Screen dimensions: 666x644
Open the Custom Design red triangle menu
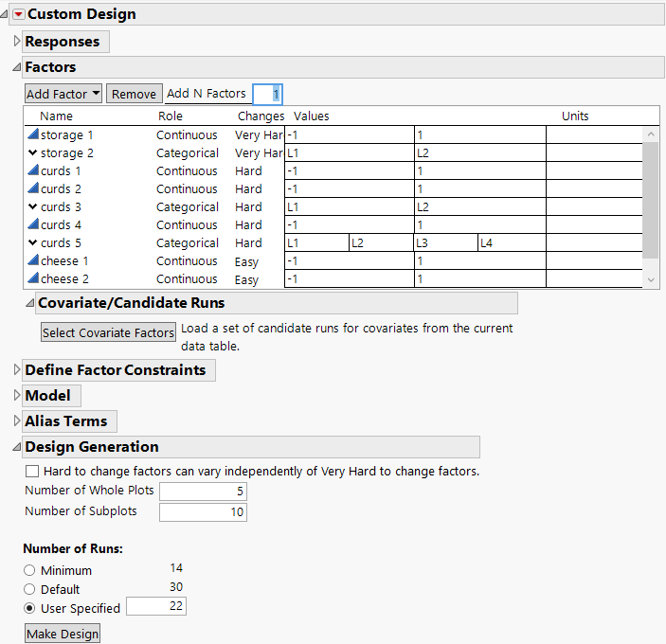[18, 14]
